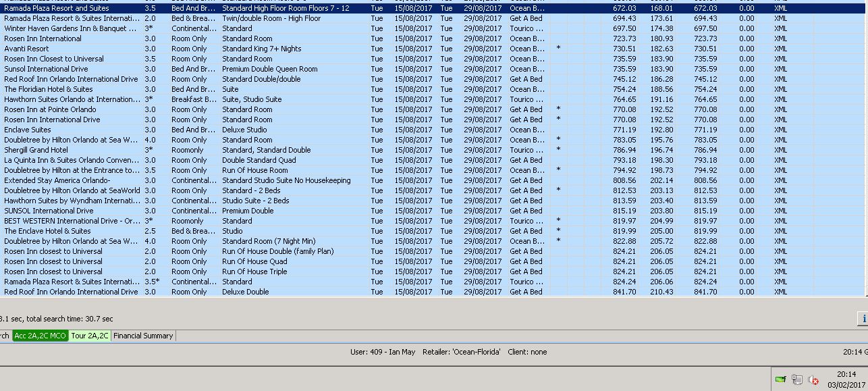The width and height of the screenshot is (868, 391).
Task: Select the Ramada Plaza Resort and Suites row
Action: coord(432,8)
